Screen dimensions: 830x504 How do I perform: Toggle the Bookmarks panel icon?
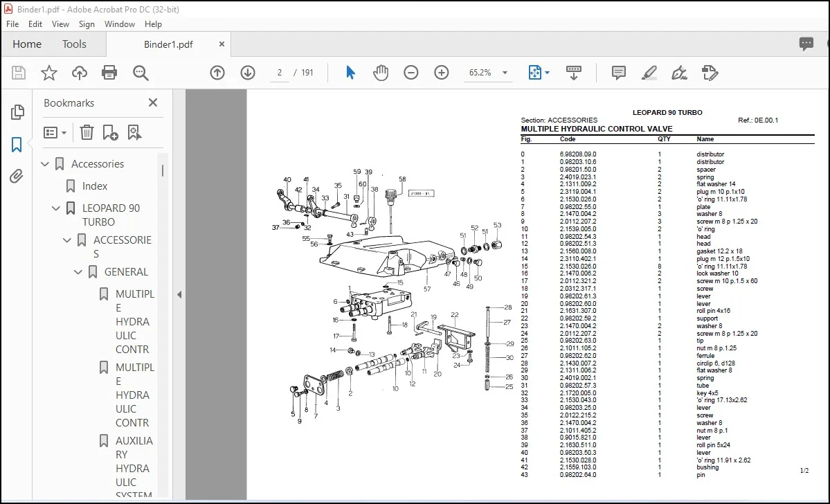tap(17, 145)
